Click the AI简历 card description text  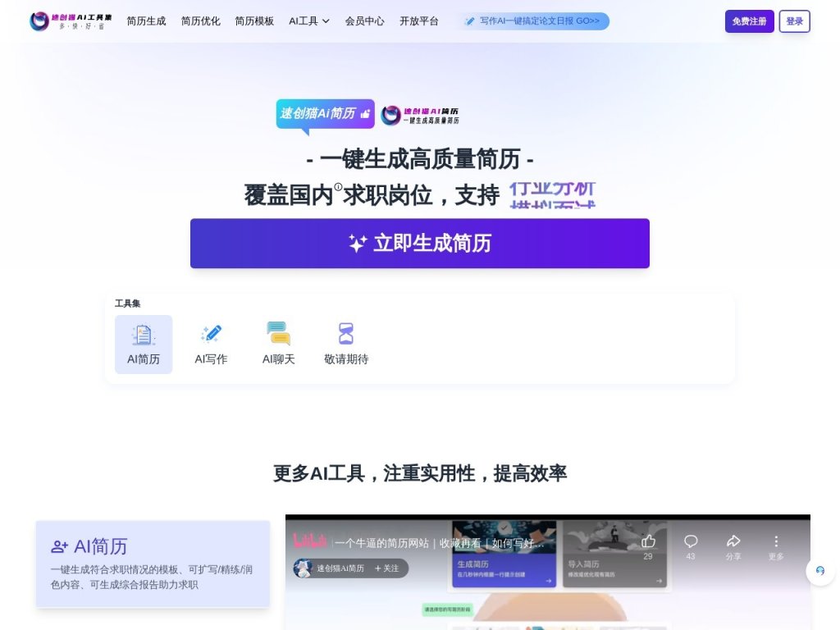(x=152, y=577)
